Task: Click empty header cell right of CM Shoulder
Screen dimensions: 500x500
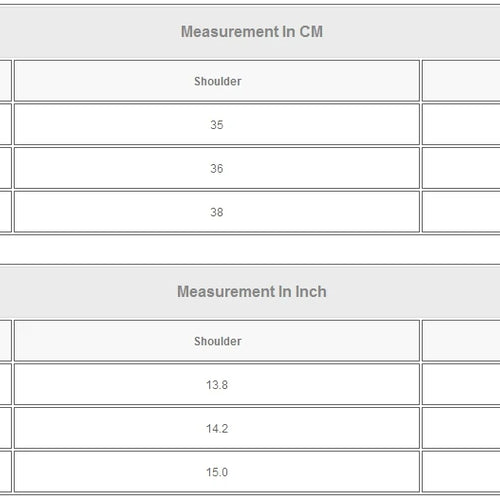Action: pos(461,81)
